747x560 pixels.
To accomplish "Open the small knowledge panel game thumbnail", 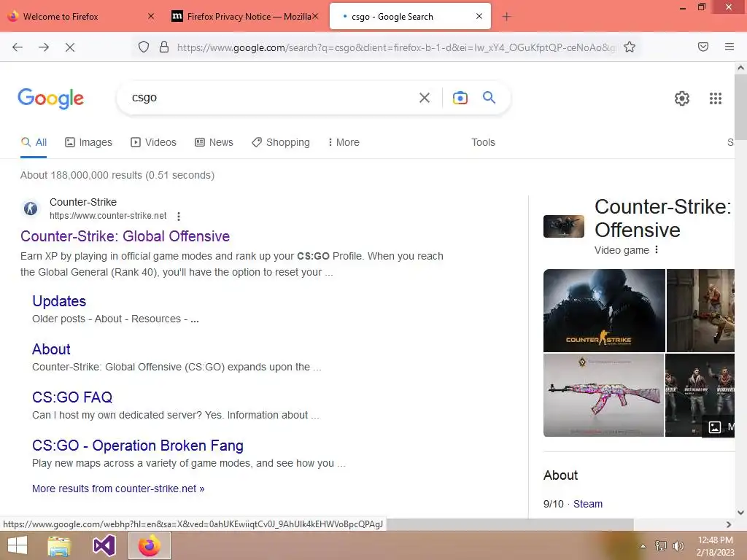I will 564,226.
